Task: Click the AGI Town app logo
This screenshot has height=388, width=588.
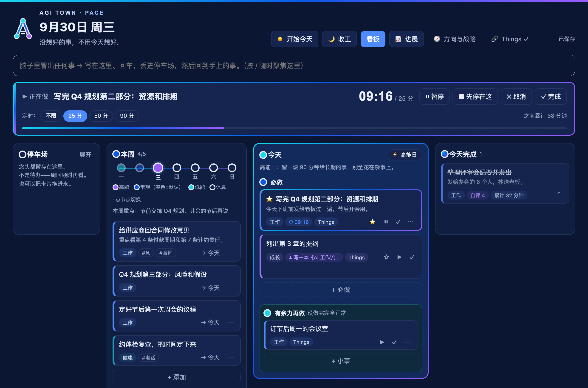Action: (23, 29)
